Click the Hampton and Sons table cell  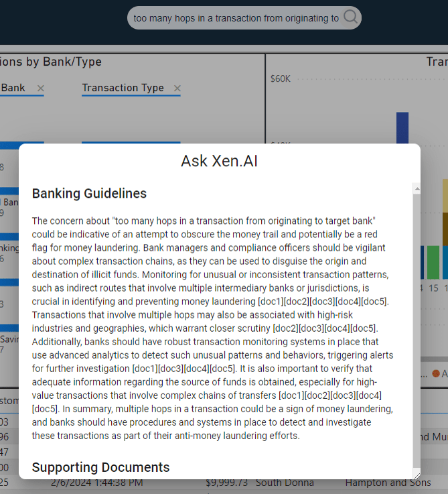388,483
